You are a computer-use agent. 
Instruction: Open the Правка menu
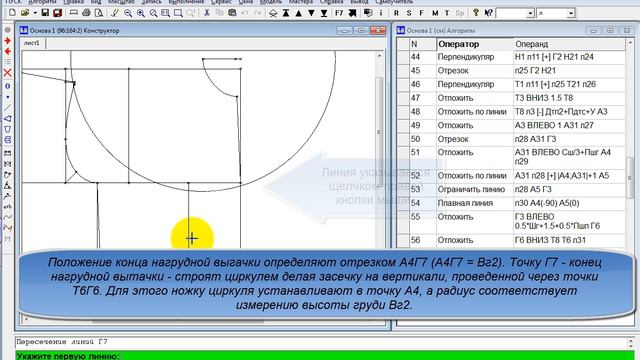coord(74,2)
